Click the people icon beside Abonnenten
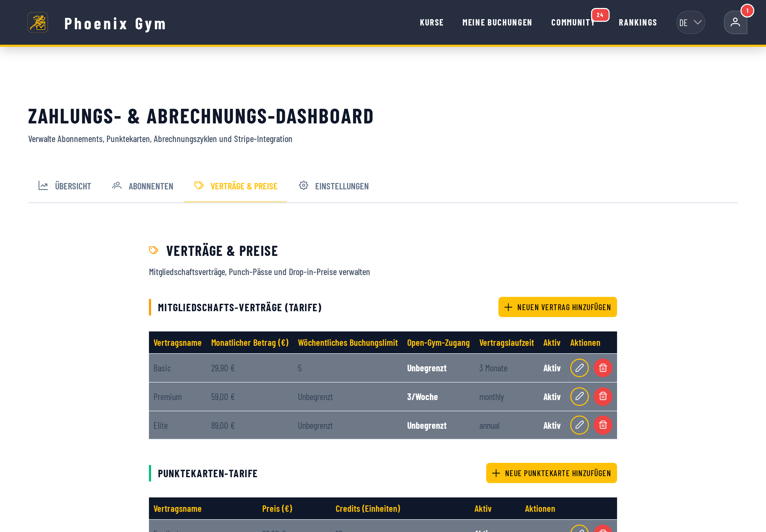 [x=117, y=186]
